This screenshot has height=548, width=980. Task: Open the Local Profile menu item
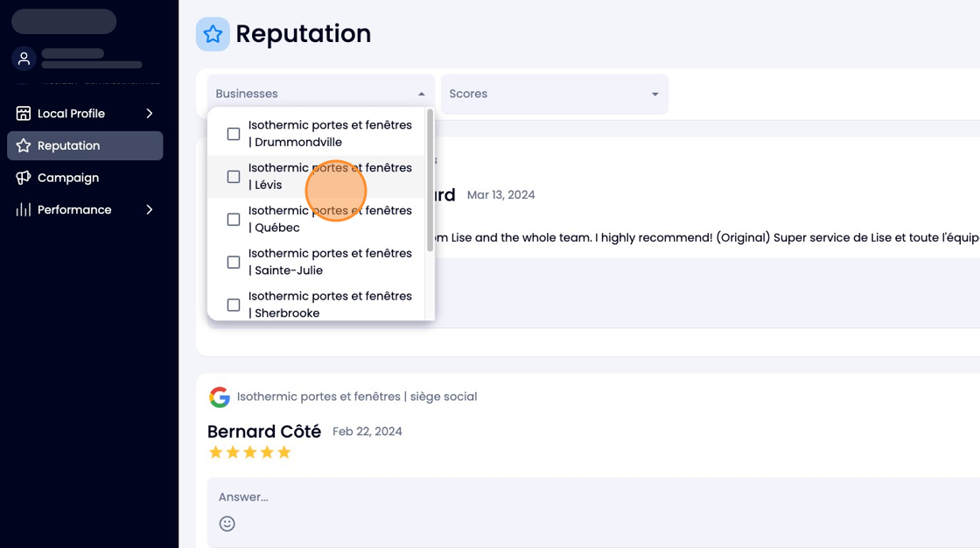85,113
